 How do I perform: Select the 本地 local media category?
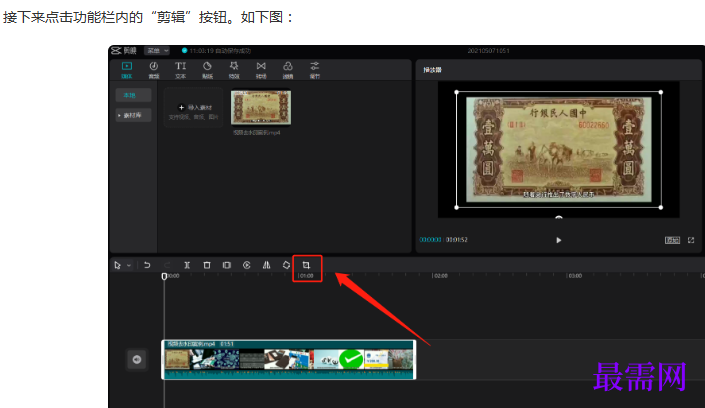tap(134, 95)
